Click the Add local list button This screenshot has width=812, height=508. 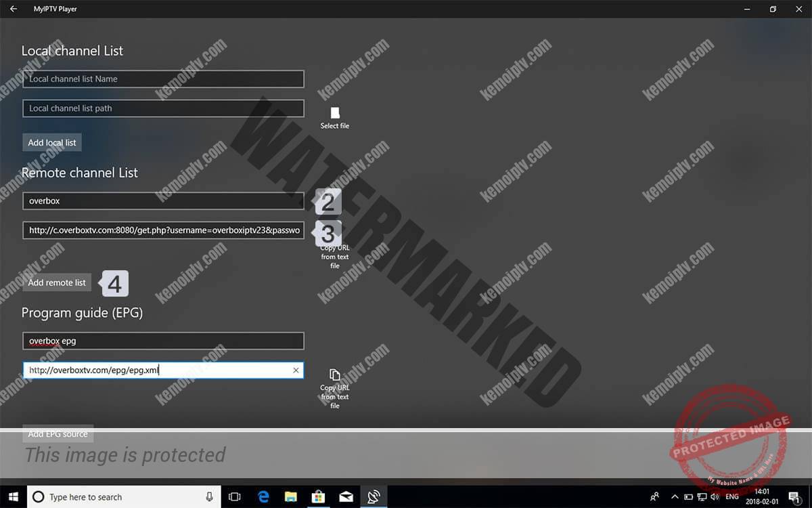52,143
